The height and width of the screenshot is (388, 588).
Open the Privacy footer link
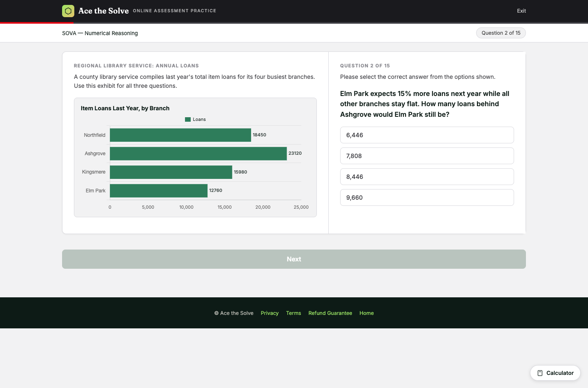(269, 313)
